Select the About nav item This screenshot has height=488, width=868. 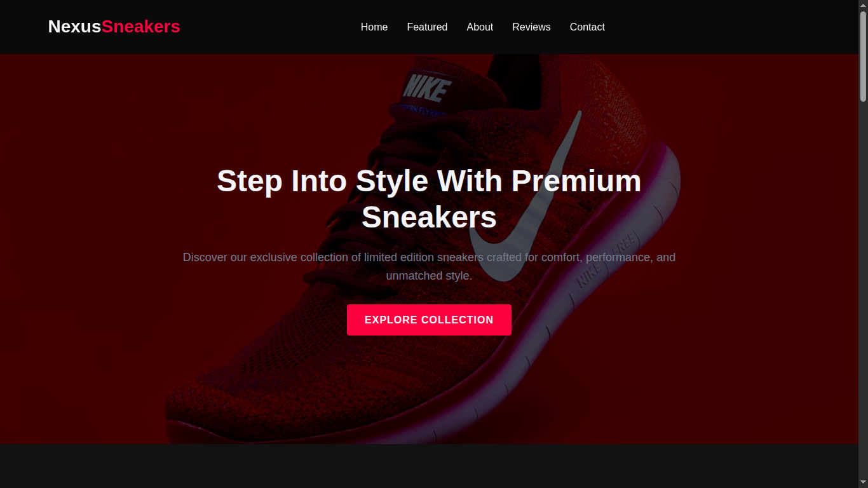480,27
